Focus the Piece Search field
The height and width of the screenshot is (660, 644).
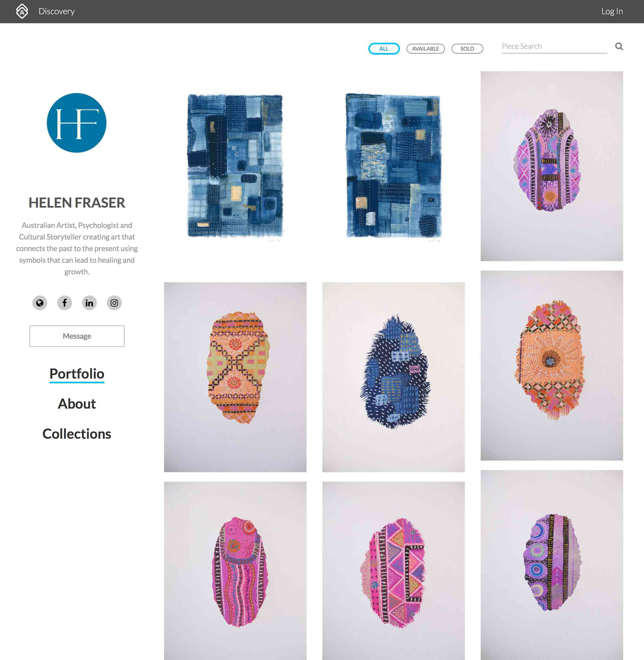click(554, 47)
